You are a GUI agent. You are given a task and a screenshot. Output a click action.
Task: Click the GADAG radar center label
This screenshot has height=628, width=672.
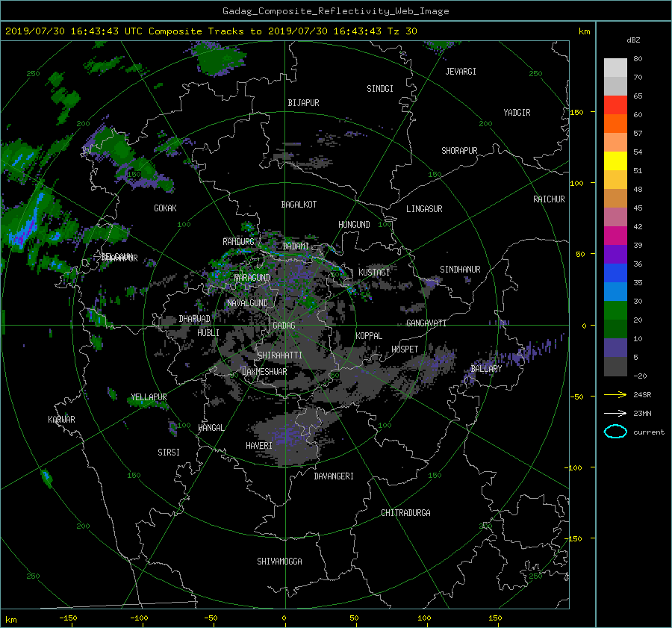pos(284,326)
